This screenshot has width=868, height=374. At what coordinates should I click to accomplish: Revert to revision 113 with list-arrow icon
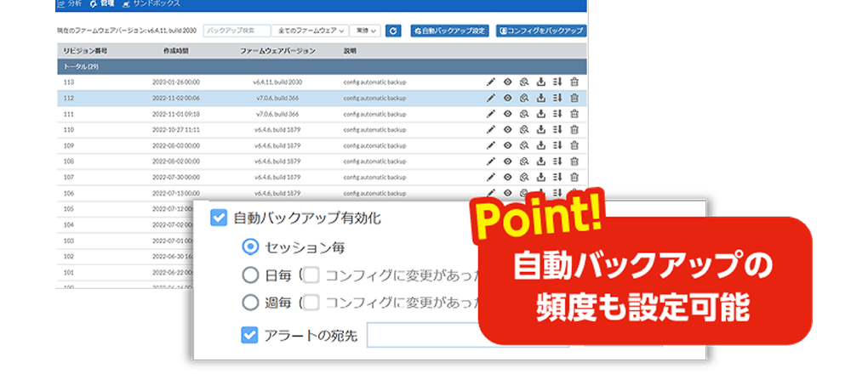click(557, 82)
